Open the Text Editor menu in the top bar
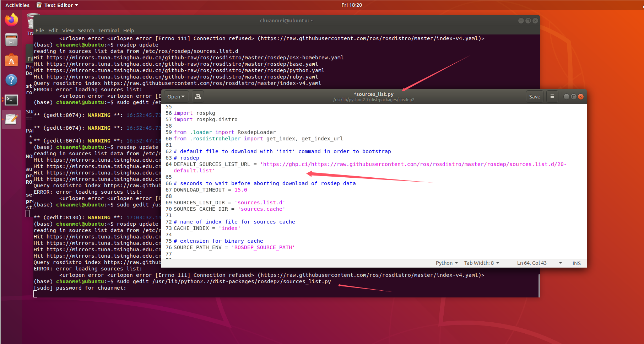 (57, 5)
